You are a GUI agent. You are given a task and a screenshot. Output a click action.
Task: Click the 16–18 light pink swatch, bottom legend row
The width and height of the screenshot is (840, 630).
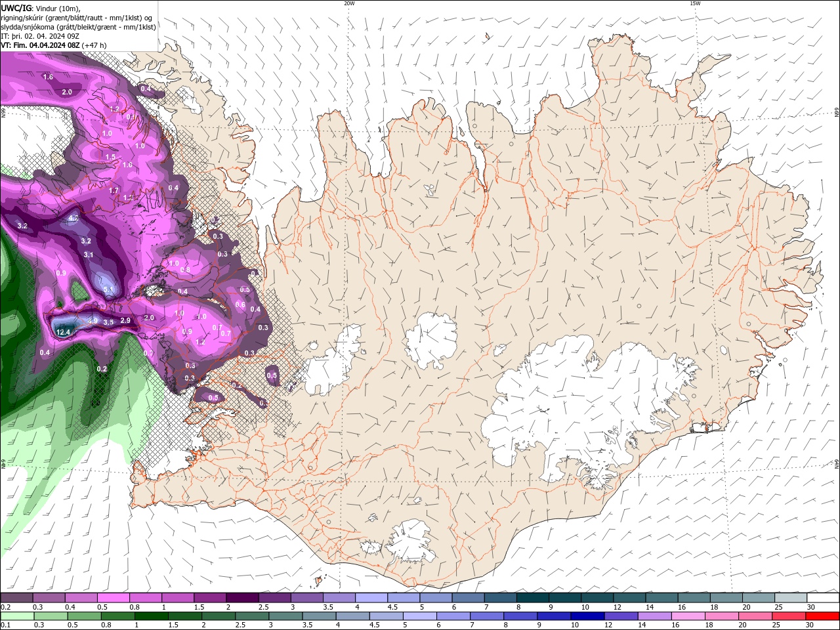pyautogui.click(x=687, y=616)
